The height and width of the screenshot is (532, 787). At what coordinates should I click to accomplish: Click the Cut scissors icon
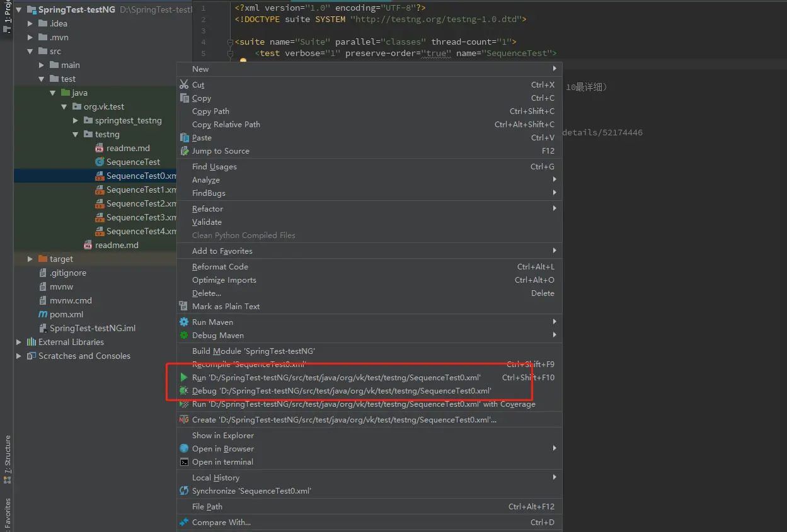coord(184,84)
